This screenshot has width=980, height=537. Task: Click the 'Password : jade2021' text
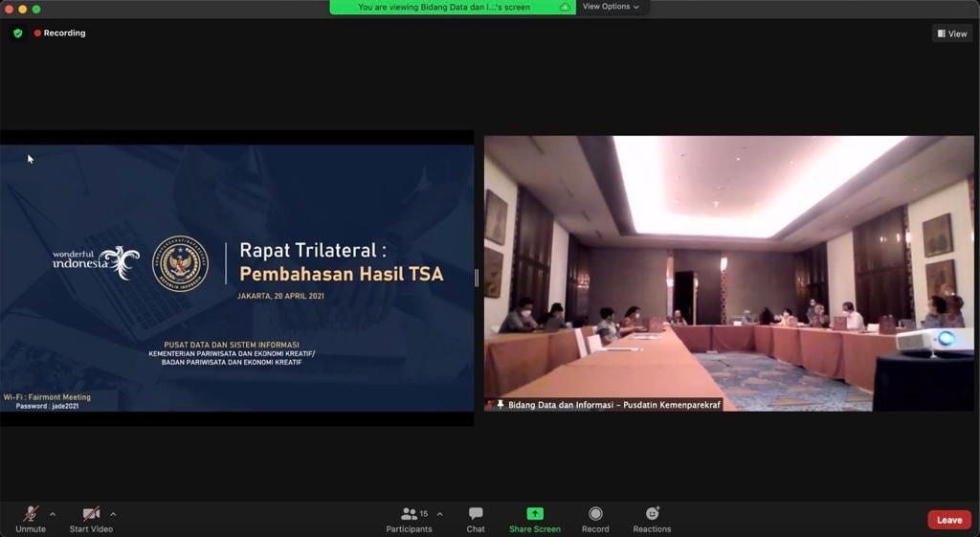click(x=48, y=407)
